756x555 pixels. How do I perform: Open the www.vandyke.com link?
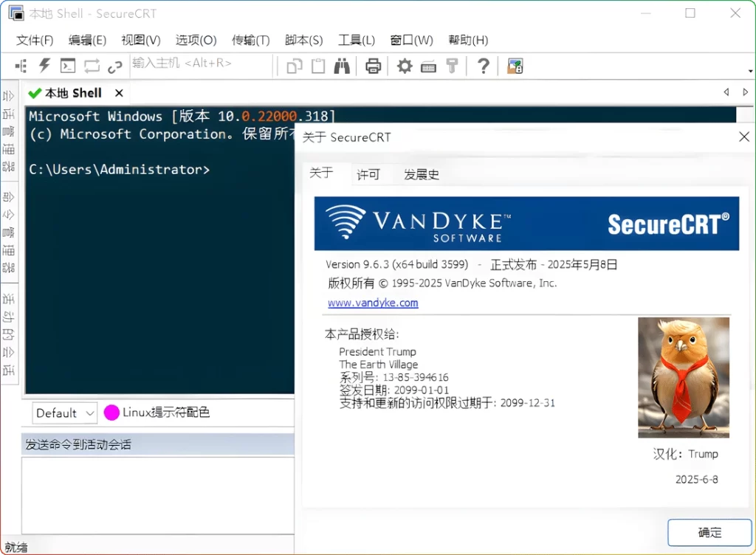click(373, 303)
